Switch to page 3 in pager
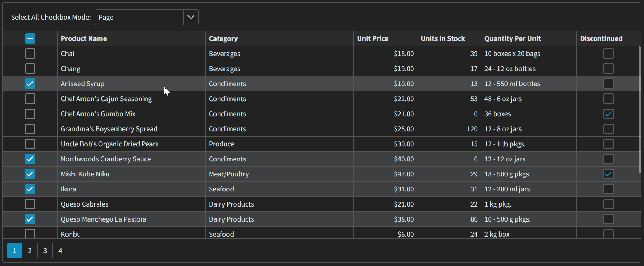Screen dimensions: 644x266 (x=45, y=251)
